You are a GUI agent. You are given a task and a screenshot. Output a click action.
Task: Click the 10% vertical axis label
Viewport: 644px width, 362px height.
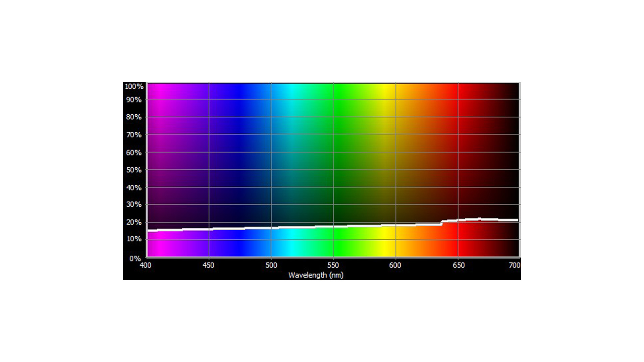pyautogui.click(x=134, y=239)
